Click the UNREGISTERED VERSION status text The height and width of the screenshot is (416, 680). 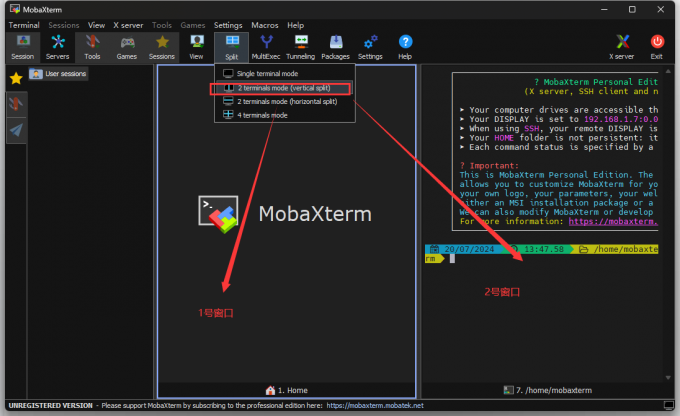pyautogui.click(x=51, y=406)
